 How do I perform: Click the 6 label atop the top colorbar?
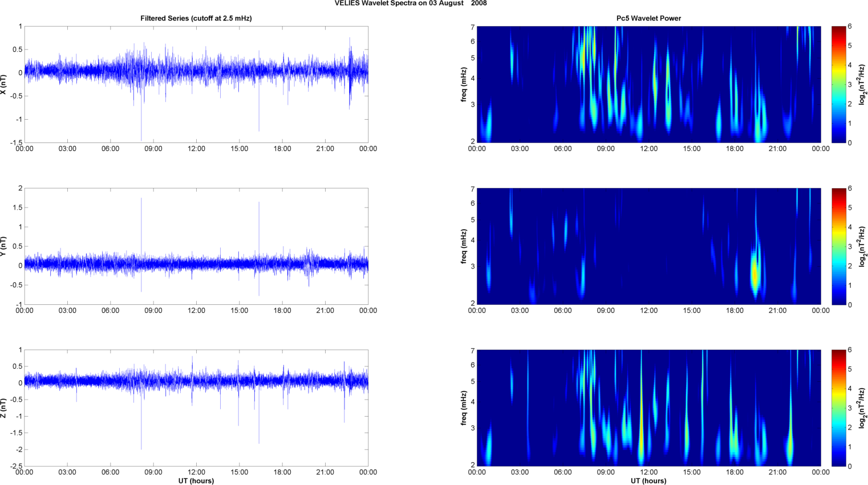[x=850, y=26]
